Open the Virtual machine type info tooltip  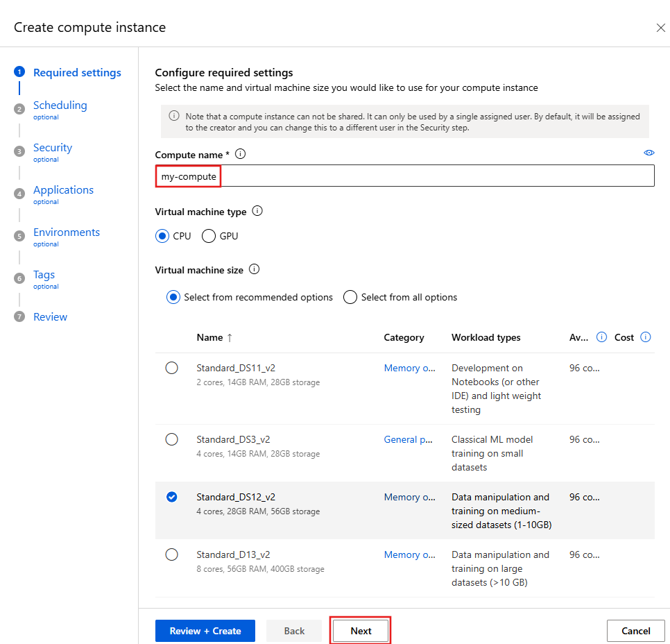[257, 211]
